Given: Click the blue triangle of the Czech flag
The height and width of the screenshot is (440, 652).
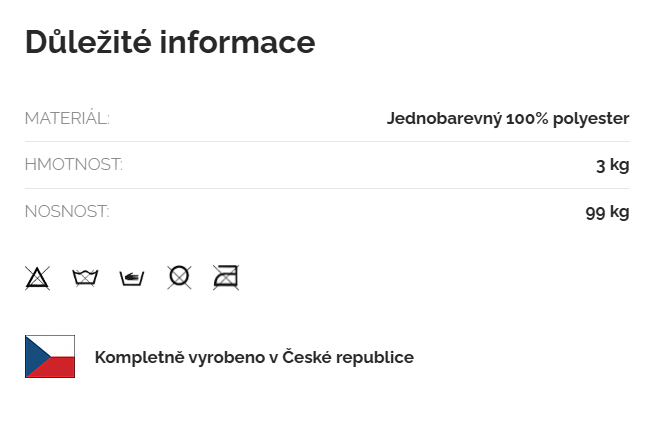Looking at the screenshot, I should (32, 357).
